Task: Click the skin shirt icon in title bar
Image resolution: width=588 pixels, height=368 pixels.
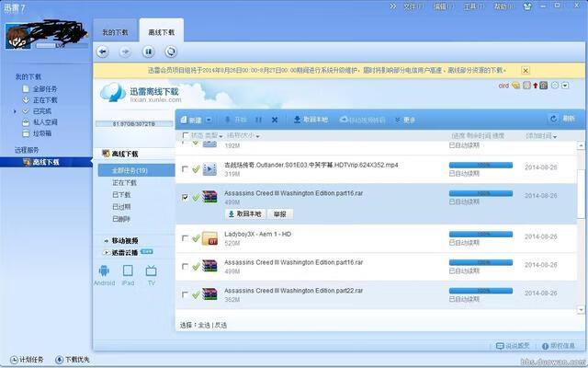Action: [x=527, y=6]
